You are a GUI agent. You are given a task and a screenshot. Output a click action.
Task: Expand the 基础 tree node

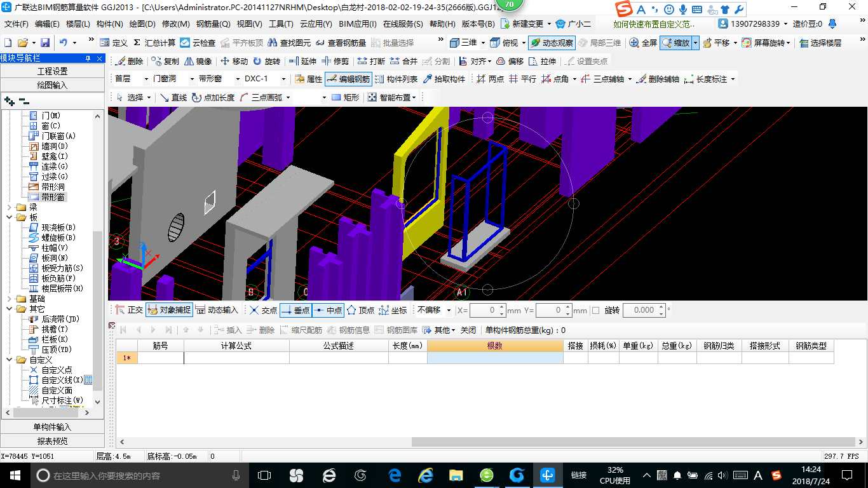point(8,299)
